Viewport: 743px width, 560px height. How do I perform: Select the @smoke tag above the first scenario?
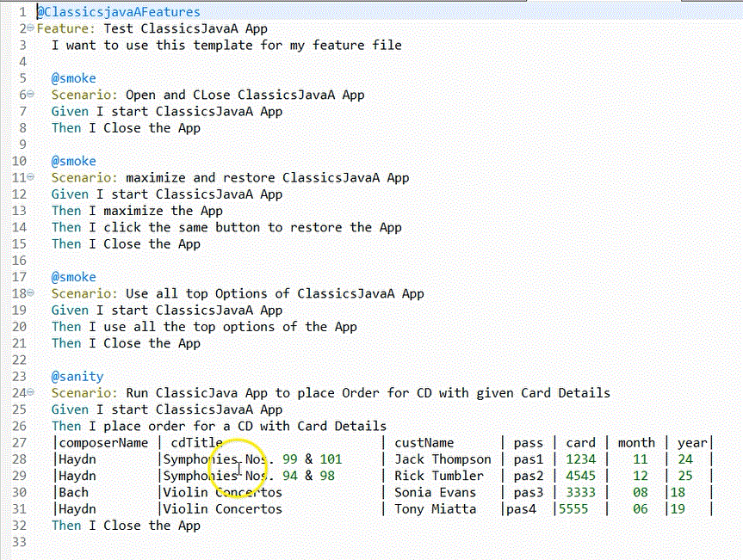73,77
